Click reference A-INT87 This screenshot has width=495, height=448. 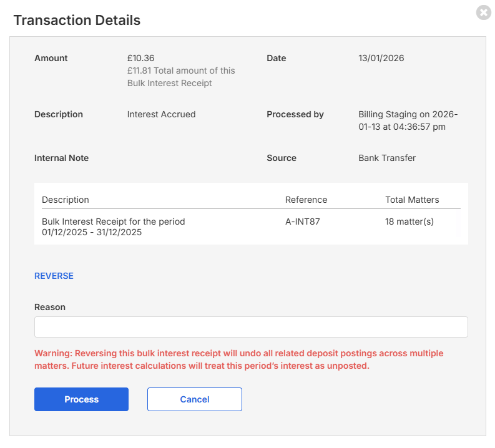tap(303, 222)
